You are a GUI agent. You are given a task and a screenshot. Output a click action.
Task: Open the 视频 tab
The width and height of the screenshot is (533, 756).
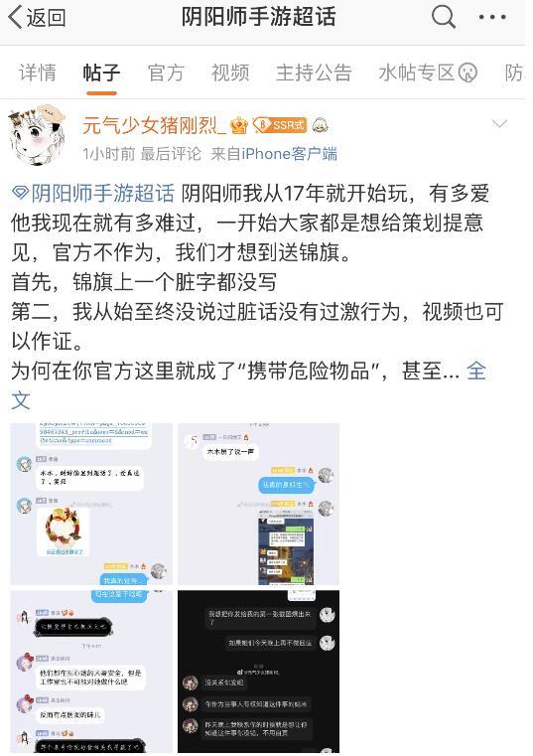click(x=230, y=73)
